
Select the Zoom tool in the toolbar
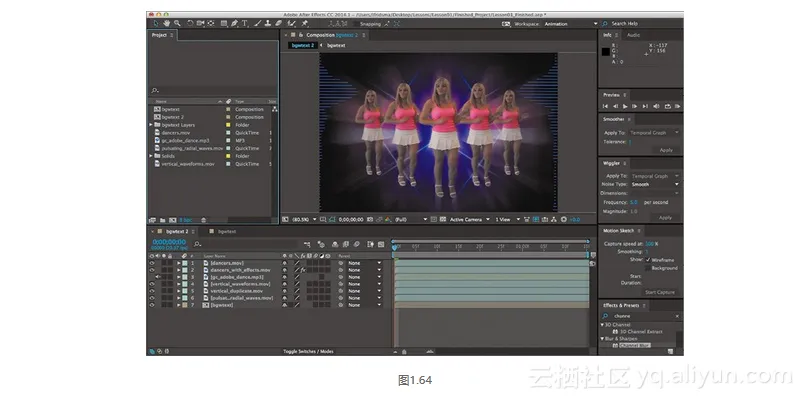point(176,23)
